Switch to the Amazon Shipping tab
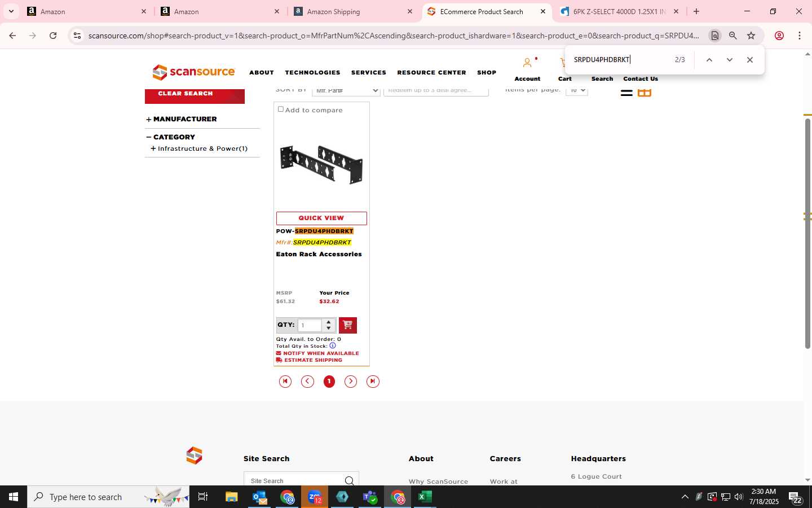 point(354,11)
